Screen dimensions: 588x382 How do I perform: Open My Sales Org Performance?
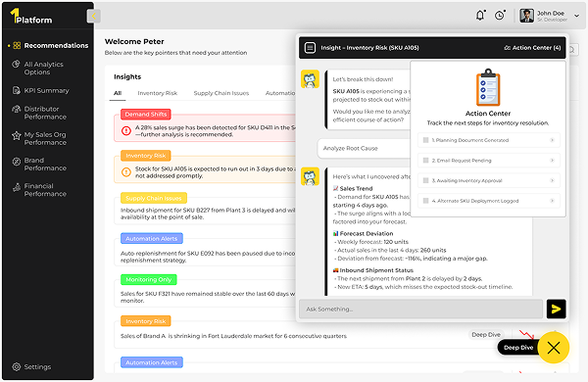[x=45, y=138]
